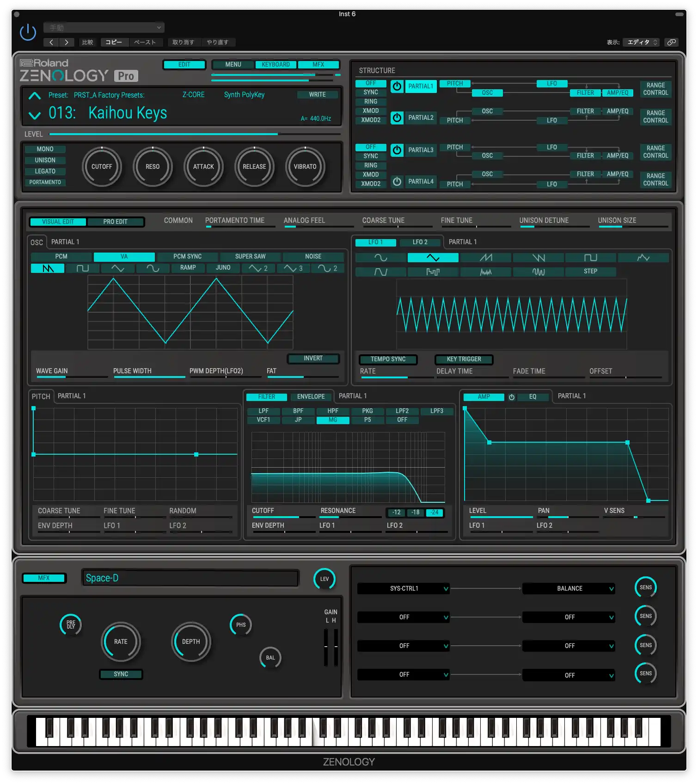Expand the display mode editor dropdown
The image size is (698, 784).
[x=642, y=42]
